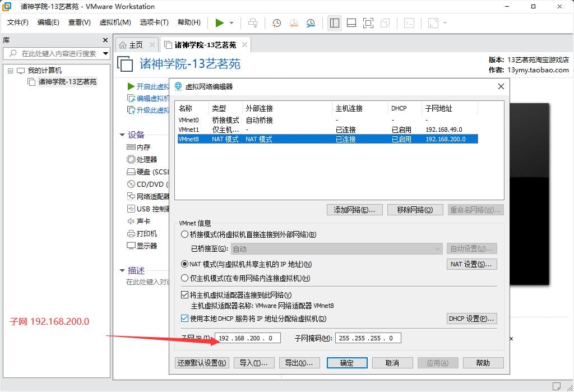The width and height of the screenshot is (574, 392).
Task: Click the DHCP 设置 button
Action: (471, 319)
